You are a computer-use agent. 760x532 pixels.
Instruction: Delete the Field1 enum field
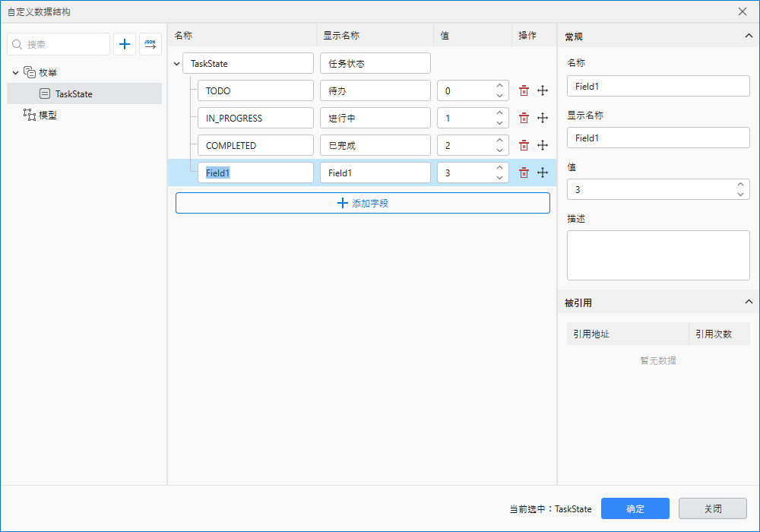[524, 173]
